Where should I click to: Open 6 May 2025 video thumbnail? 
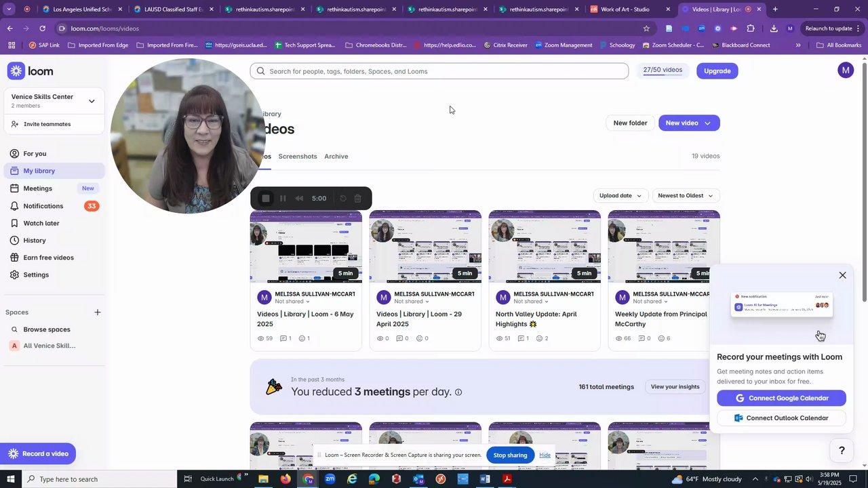click(306, 247)
